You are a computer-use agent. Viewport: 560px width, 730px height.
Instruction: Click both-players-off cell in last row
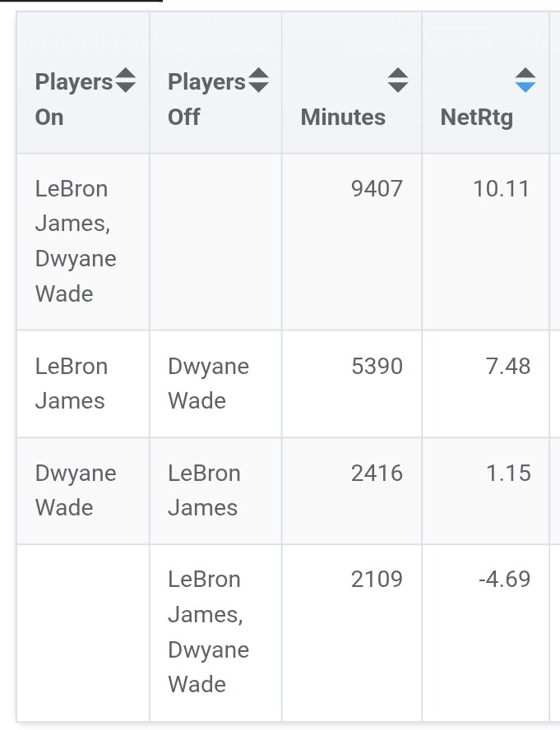208,631
